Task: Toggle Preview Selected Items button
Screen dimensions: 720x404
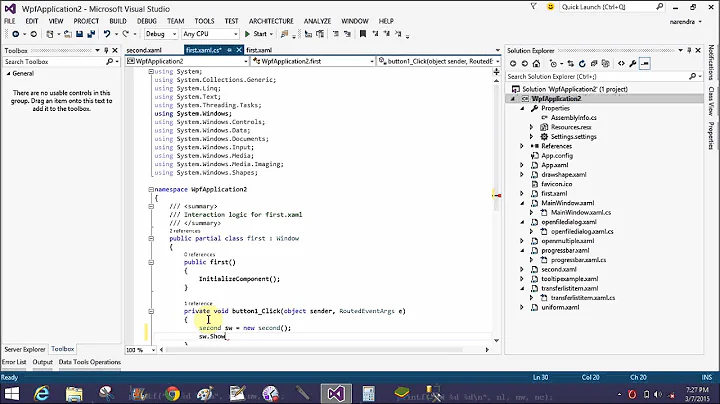Action: (645, 64)
